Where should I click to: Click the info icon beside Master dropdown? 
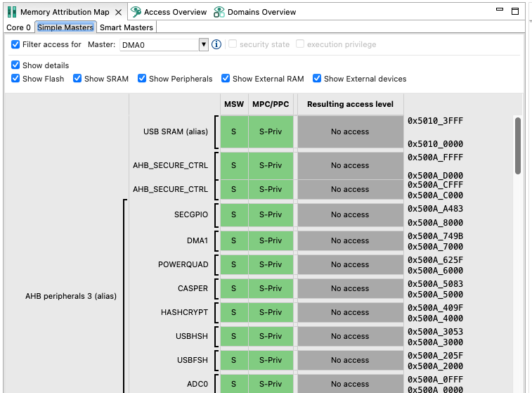pyautogui.click(x=216, y=44)
